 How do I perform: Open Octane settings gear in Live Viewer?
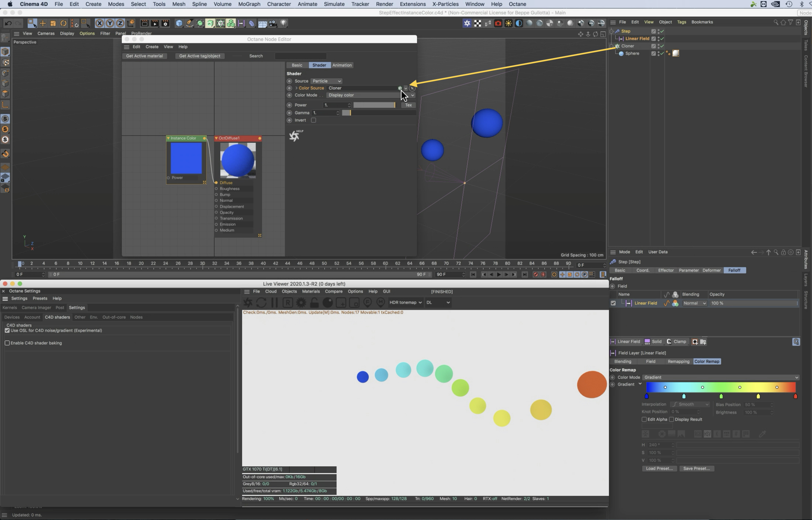[x=301, y=303]
